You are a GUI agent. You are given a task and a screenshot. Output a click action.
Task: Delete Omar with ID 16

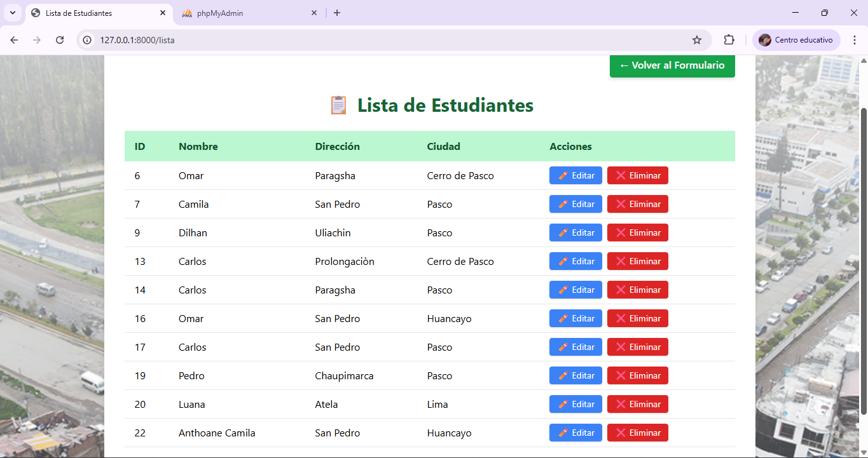(x=638, y=318)
